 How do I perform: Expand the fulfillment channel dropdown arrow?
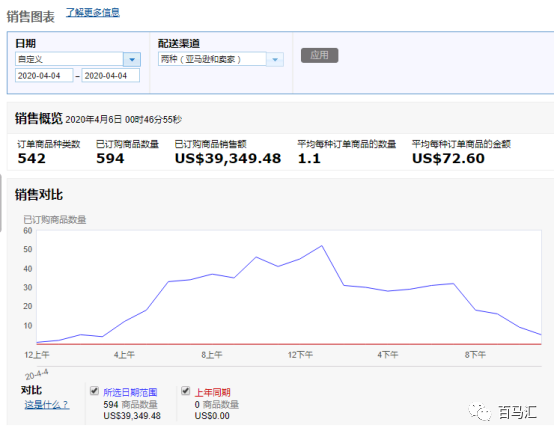tap(275, 59)
